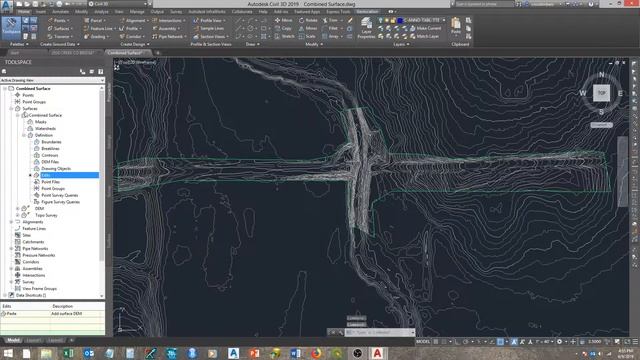Open Excel from the Windows taskbar
Image resolution: width=640 pixels, height=360 pixels.
68,353
